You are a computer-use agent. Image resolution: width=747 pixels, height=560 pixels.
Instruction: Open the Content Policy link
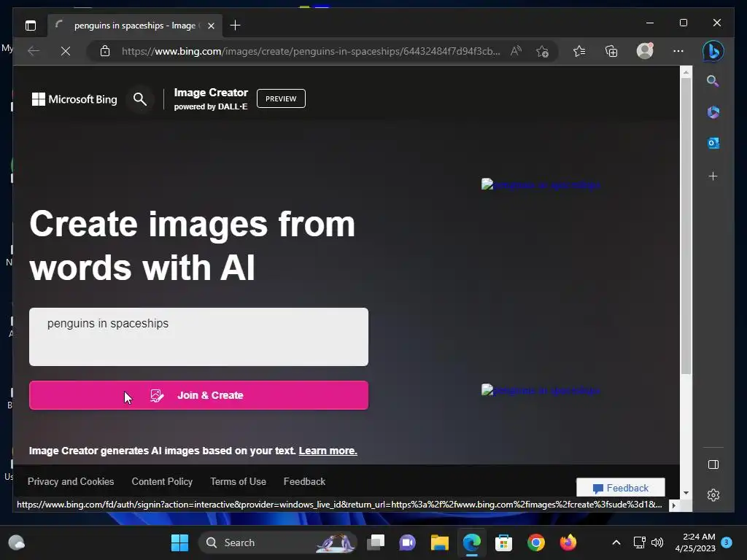coord(162,481)
